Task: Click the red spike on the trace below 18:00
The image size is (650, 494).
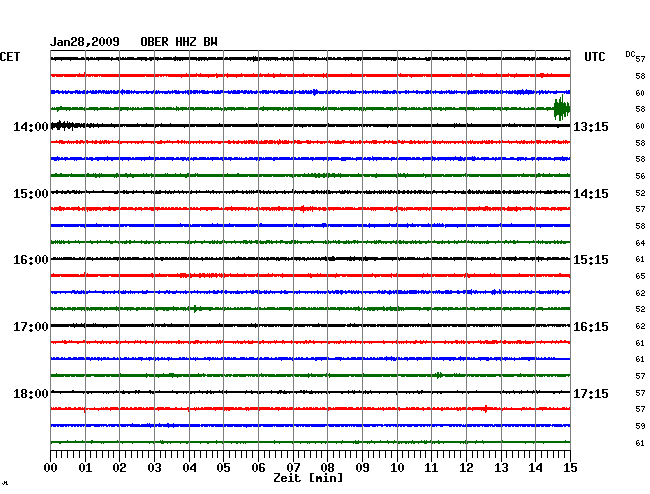Action: pyautogui.click(x=485, y=409)
